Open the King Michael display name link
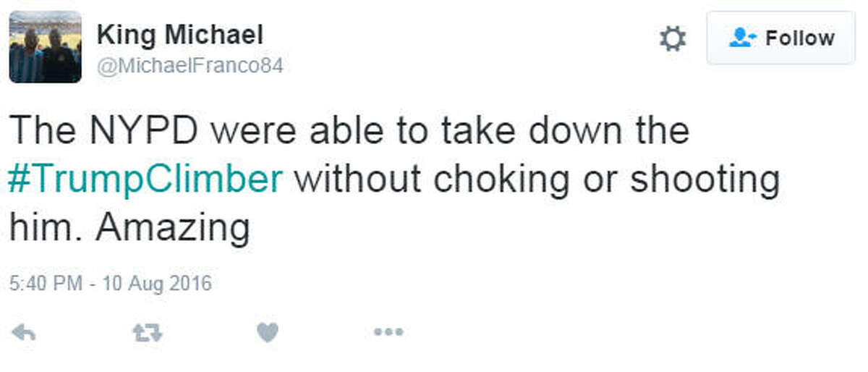Image resolution: width=868 pixels, height=372 pixels. [x=179, y=34]
